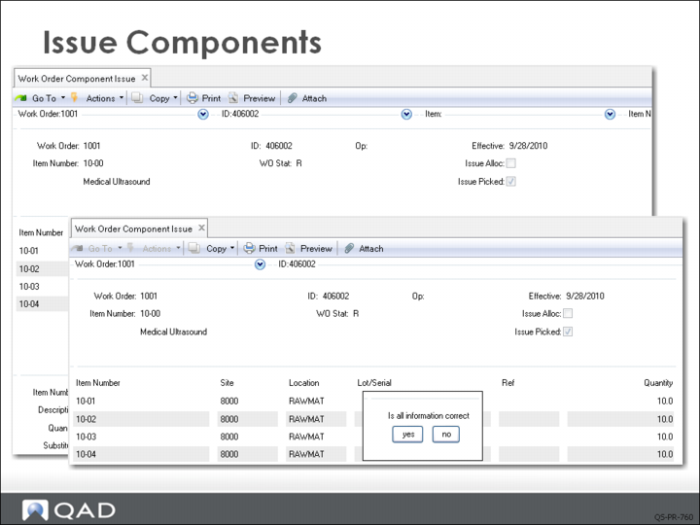Toggle Issue Alloc checkbox in back window
Screen dimensions: 700x525
(x=511, y=163)
